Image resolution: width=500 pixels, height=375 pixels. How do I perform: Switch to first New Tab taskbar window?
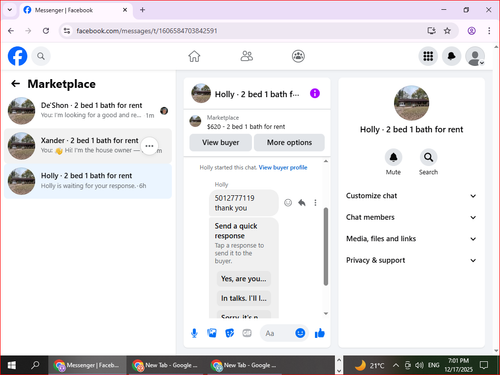pos(166,365)
